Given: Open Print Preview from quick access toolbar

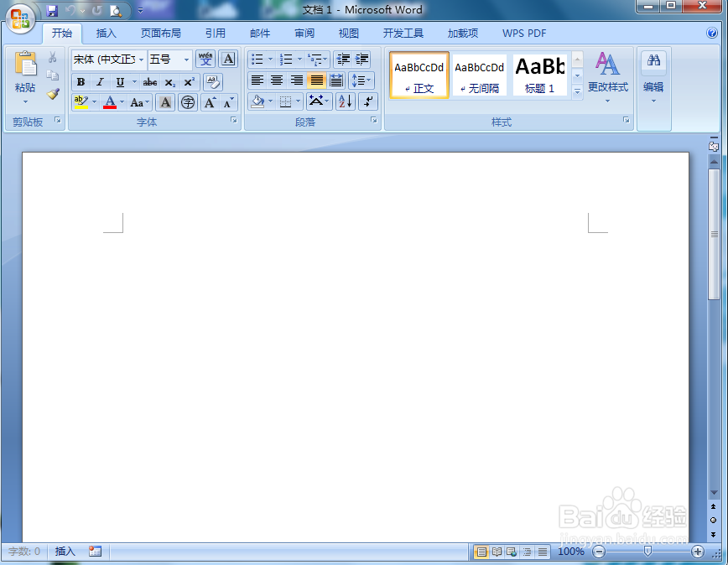Looking at the screenshot, I should coord(115,10).
